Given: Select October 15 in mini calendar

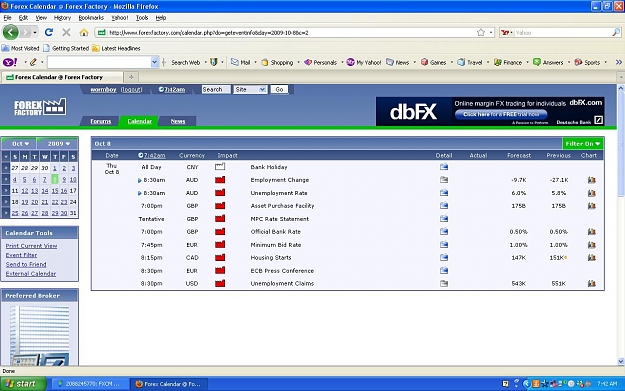Looking at the screenshot, I should click(x=55, y=191).
